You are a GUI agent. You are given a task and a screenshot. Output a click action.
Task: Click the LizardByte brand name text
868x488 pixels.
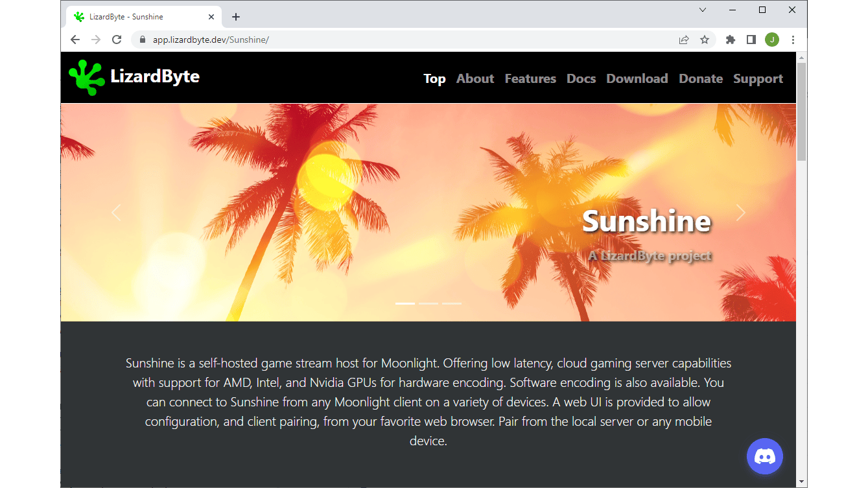155,76
